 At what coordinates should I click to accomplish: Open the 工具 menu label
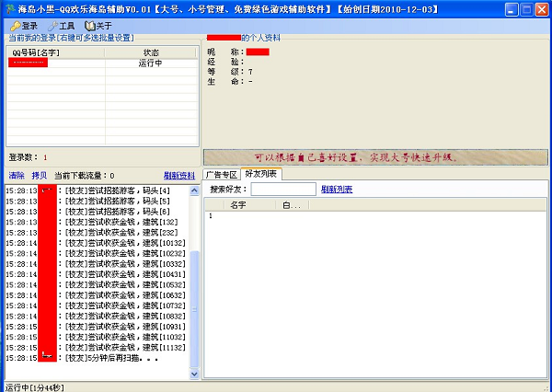67,26
